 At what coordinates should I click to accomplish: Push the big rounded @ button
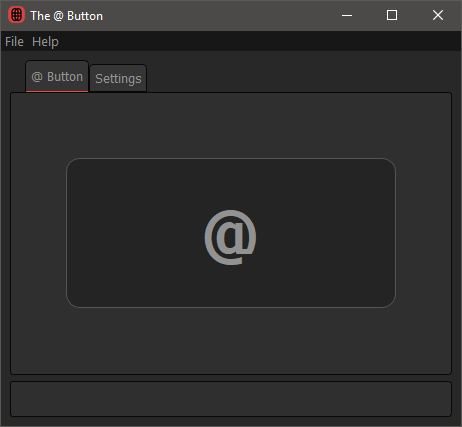point(231,233)
